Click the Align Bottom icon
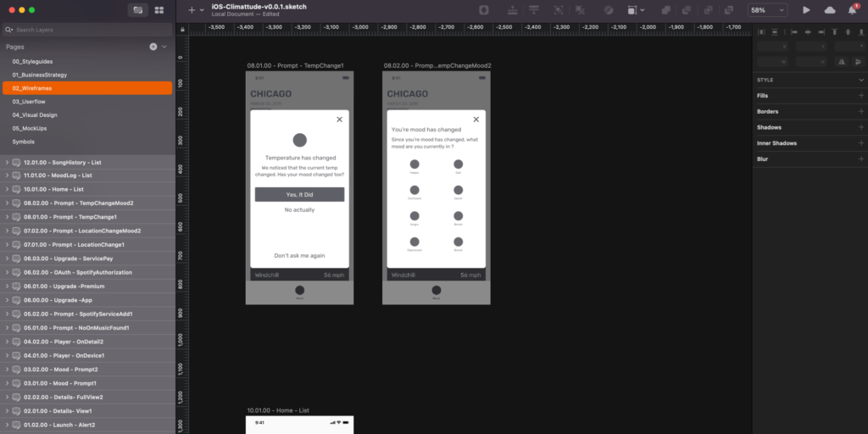 click(x=861, y=32)
